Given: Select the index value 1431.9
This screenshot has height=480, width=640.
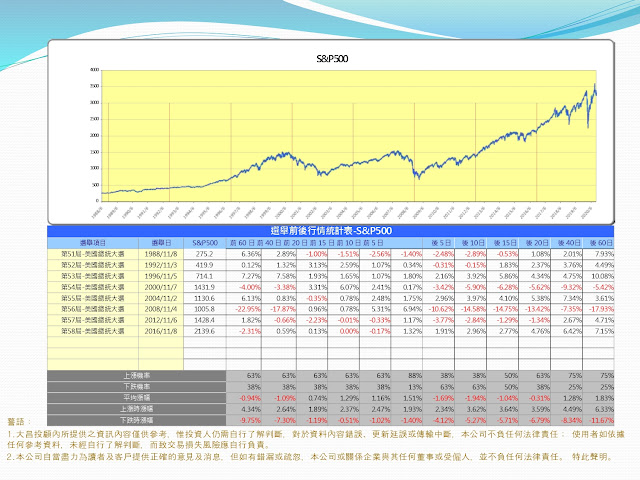Looking at the screenshot, I should pos(204,287).
